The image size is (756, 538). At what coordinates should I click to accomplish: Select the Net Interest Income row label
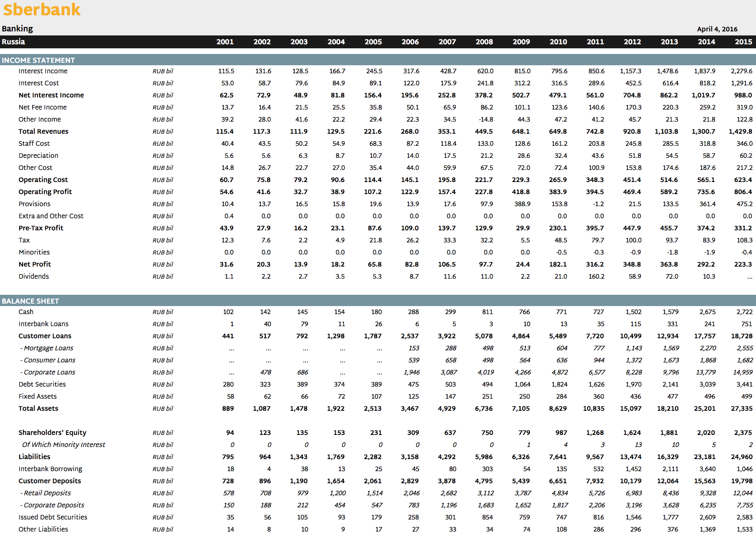[x=51, y=95]
